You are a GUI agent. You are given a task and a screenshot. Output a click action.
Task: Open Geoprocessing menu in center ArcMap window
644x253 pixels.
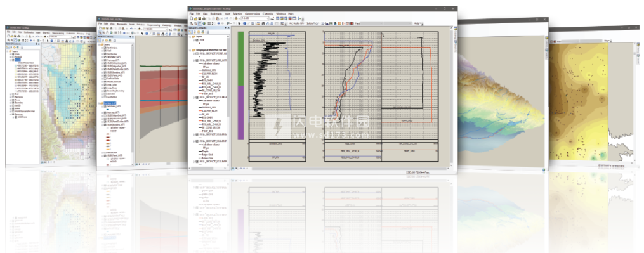(x=253, y=14)
